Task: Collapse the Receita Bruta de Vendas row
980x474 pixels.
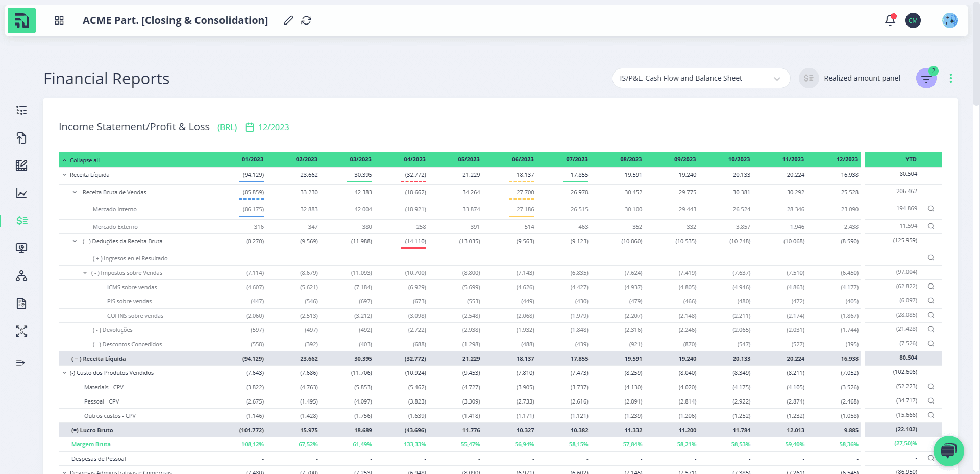Action: [75, 192]
